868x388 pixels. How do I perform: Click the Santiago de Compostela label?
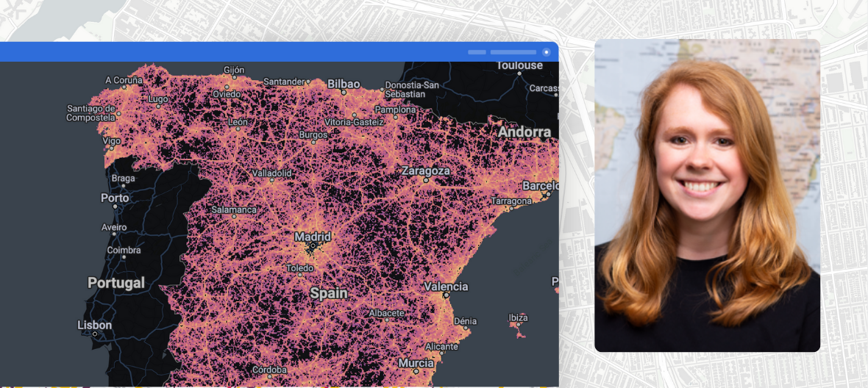pyautogui.click(x=91, y=112)
